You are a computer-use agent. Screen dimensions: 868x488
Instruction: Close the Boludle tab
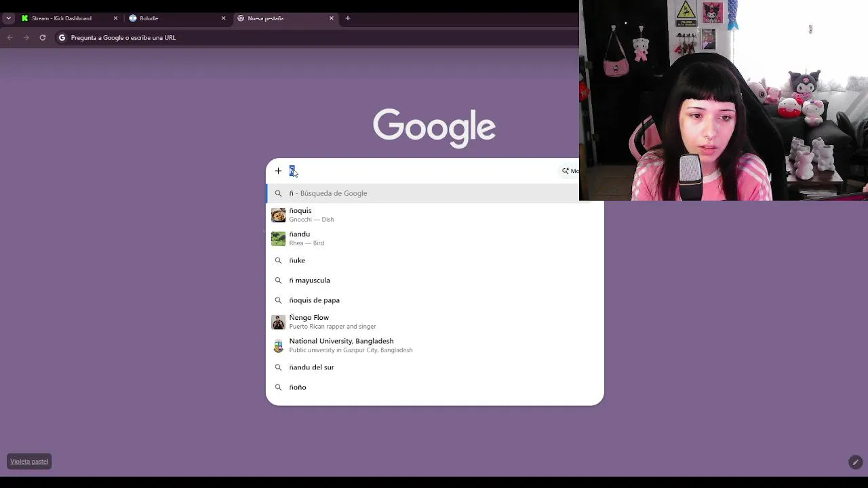coord(223,18)
